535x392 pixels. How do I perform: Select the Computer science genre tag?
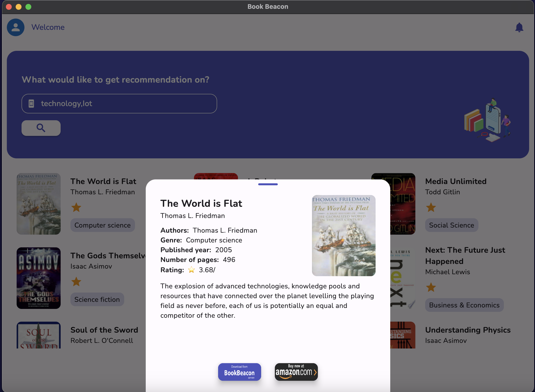(102, 225)
